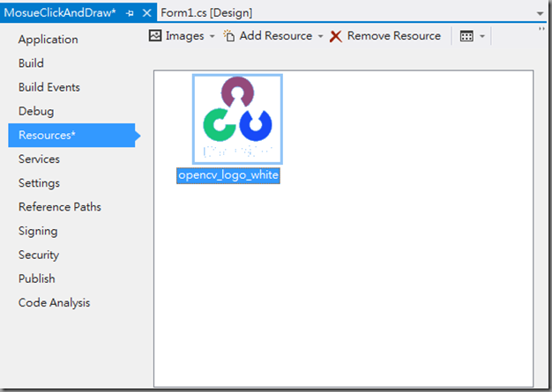Viewport: 552px width, 392px height.
Task: Open the views dropdown arrow
Action: pyautogui.click(x=482, y=36)
